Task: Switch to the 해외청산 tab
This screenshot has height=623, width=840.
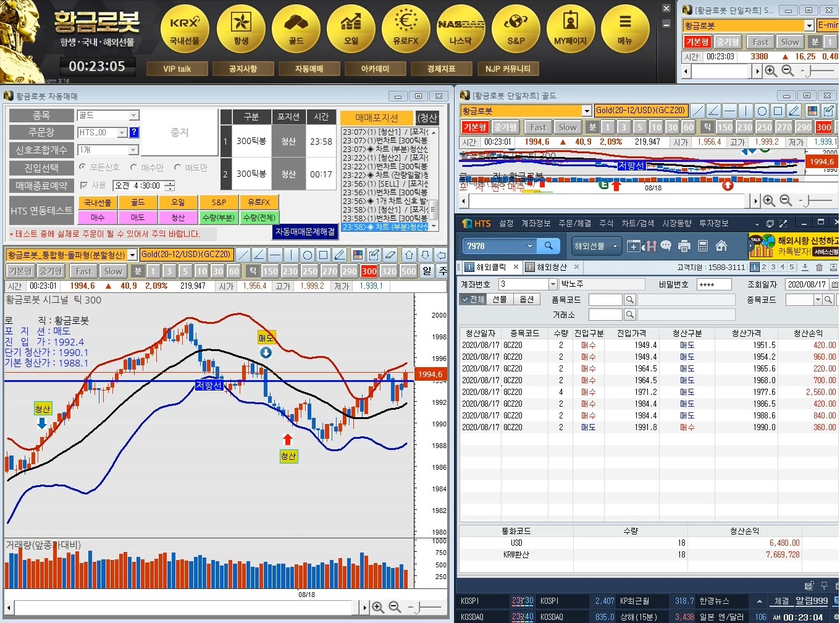Action: tap(552, 267)
